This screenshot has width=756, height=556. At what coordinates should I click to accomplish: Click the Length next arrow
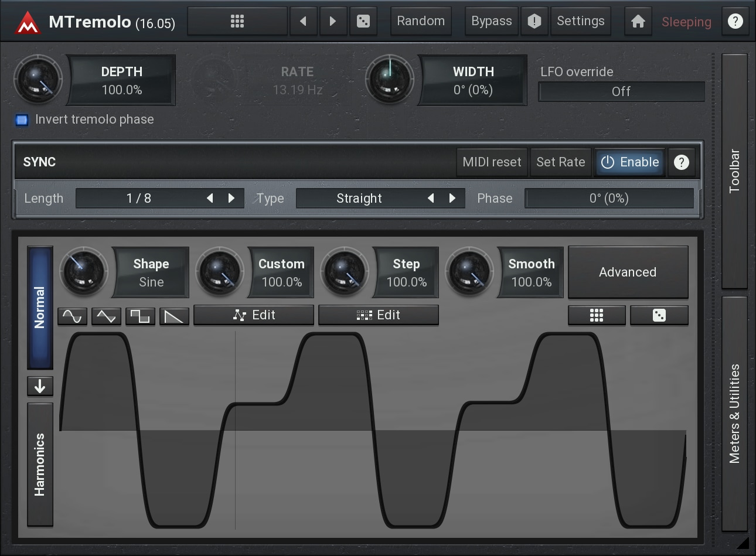click(x=231, y=199)
